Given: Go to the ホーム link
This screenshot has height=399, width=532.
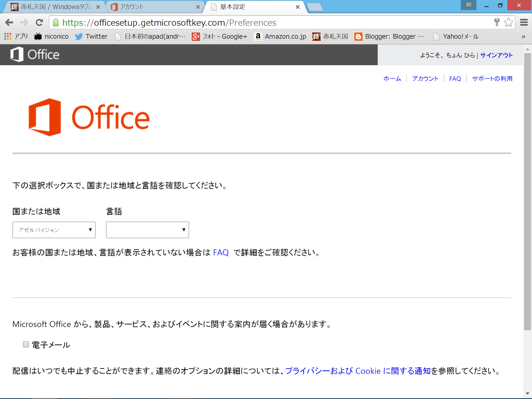Looking at the screenshot, I should click(x=392, y=78).
